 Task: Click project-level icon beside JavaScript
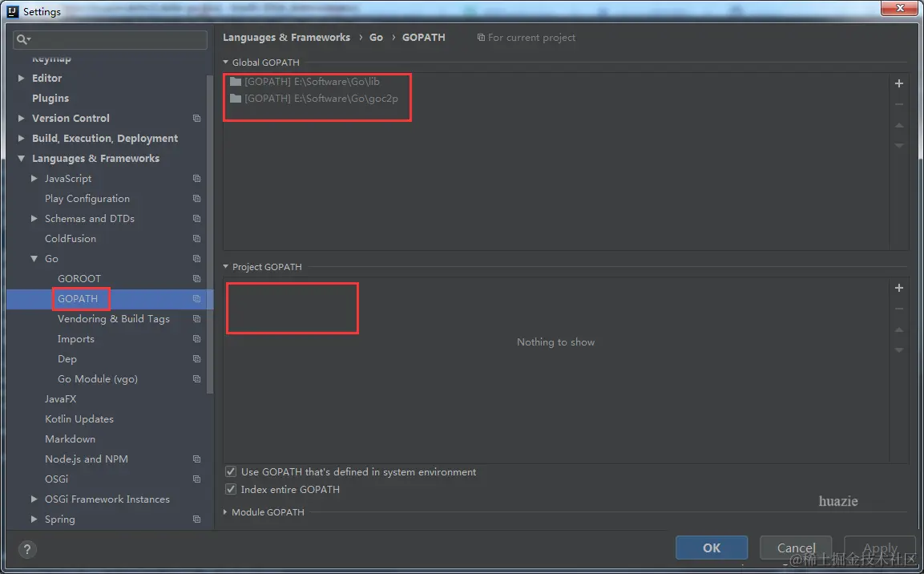tap(197, 179)
